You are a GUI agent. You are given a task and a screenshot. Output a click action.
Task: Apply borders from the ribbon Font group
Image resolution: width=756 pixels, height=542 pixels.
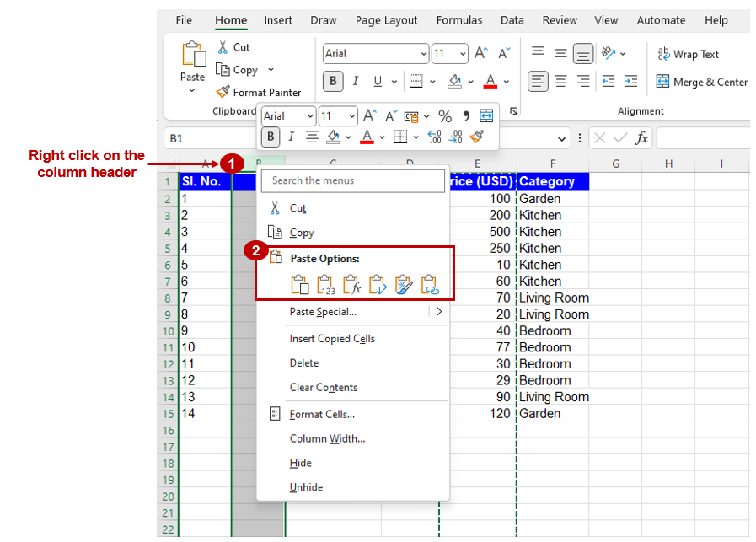[416, 81]
